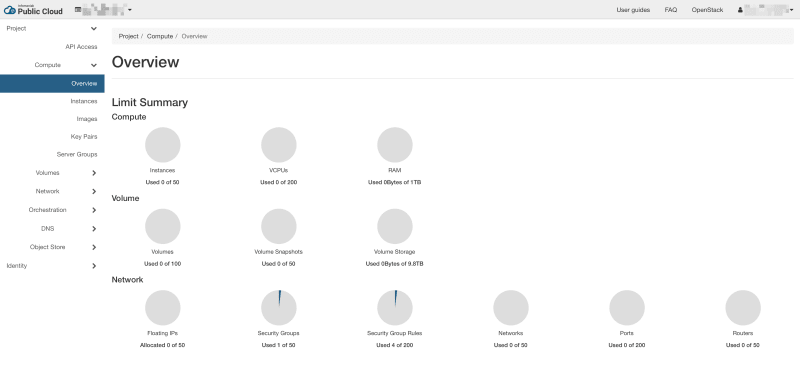The height and width of the screenshot is (366, 800).
Task: Click the Compute breadcrumb link
Action: point(160,36)
